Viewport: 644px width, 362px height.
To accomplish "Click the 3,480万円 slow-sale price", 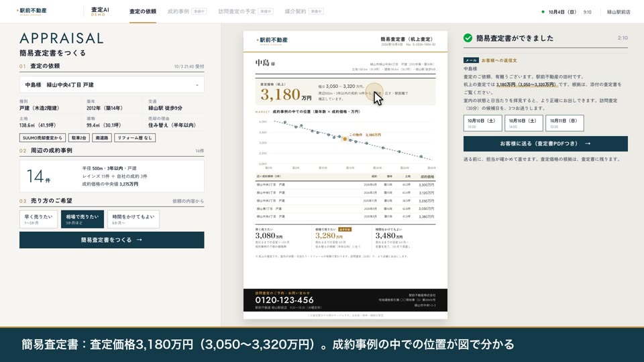I will 389,236.
